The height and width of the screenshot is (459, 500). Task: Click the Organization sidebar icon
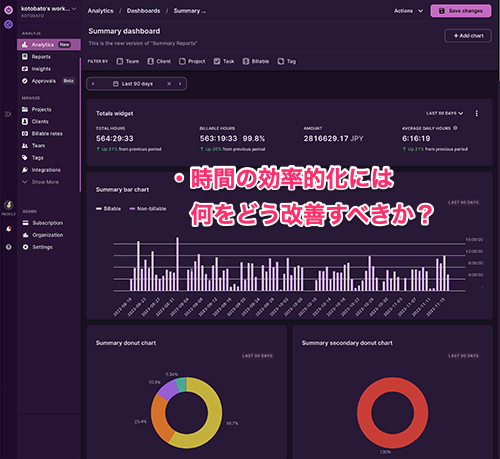point(25,235)
